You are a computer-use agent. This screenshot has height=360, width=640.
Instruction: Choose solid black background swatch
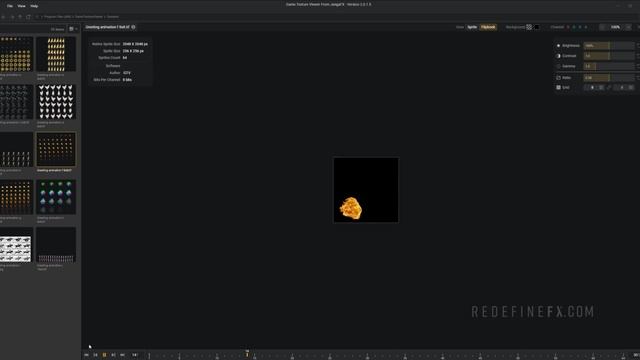click(537, 27)
